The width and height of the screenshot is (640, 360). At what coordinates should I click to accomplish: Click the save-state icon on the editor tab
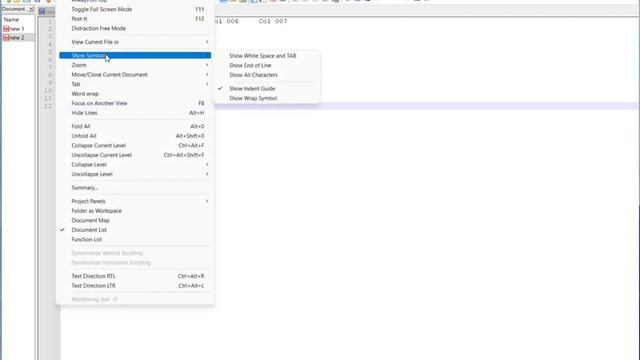[42, 11]
